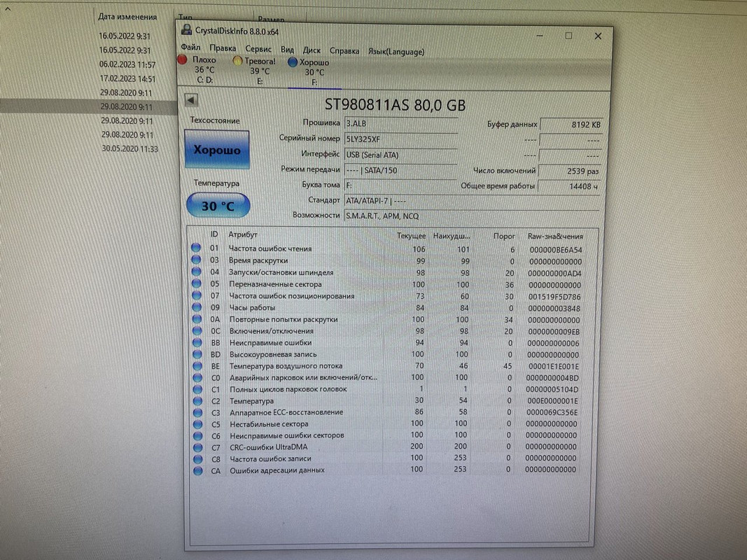Click the status dot of attribute C0

(197, 377)
